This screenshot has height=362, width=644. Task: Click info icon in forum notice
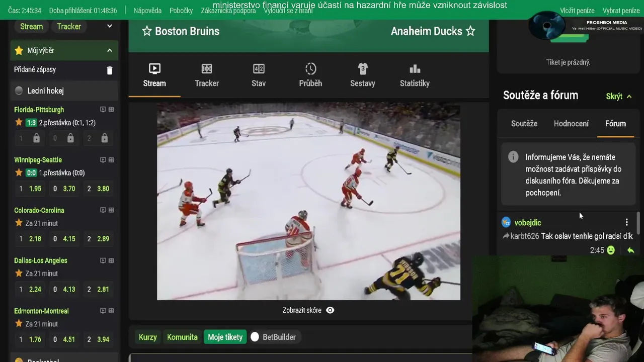[x=513, y=157]
